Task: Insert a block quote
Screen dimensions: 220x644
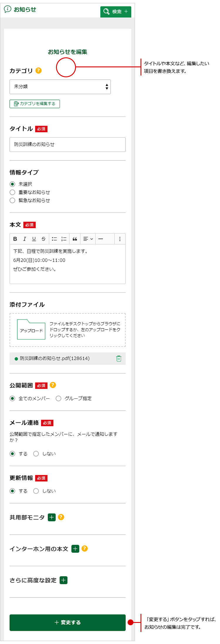Action: tap(75, 239)
